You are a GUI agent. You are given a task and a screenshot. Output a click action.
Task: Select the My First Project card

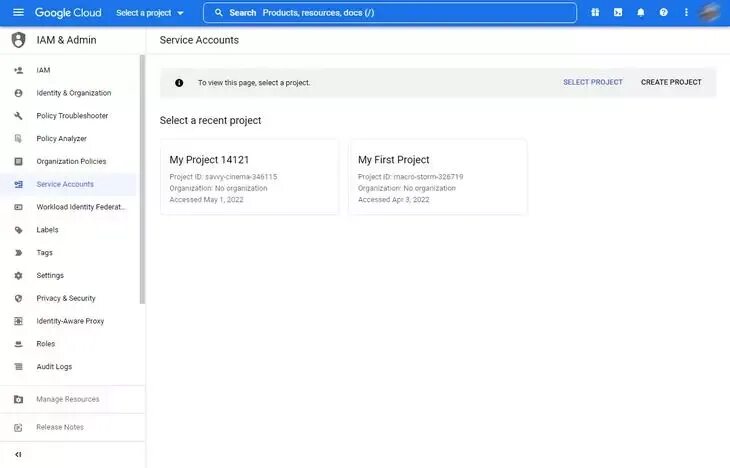(438, 177)
